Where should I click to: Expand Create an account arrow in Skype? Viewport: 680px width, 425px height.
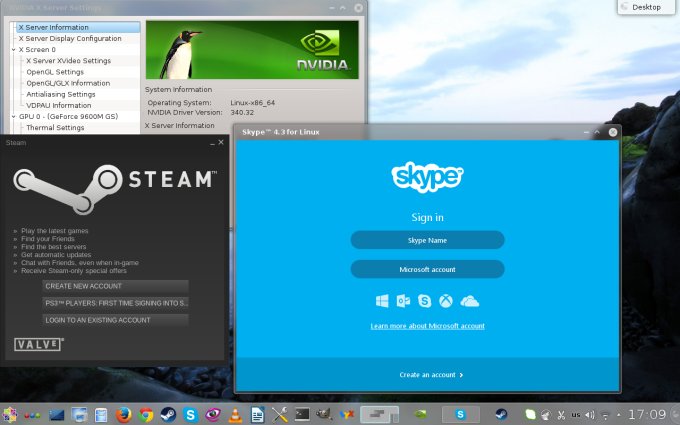[x=462, y=375]
